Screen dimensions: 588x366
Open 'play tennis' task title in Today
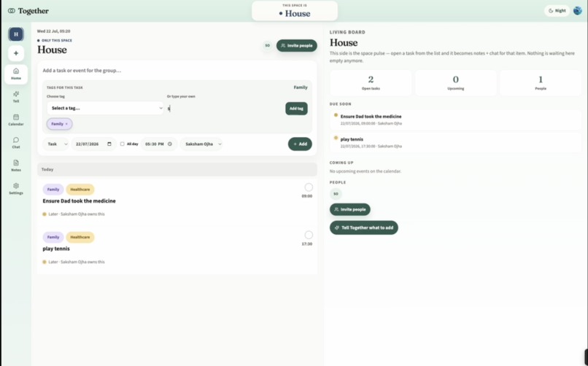click(56, 249)
